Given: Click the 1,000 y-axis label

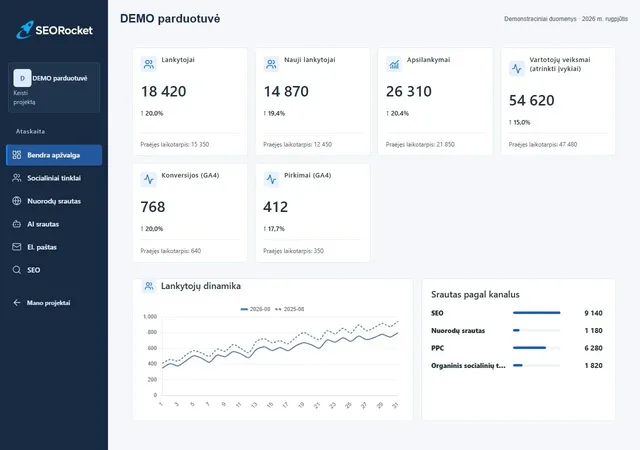Looking at the screenshot, I should click(x=150, y=316).
